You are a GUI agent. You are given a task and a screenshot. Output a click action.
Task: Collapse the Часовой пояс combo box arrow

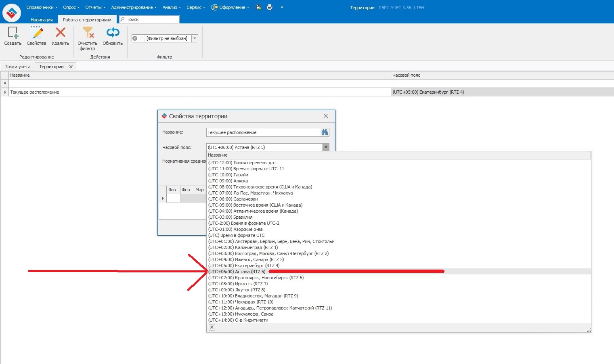pyautogui.click(x=326, y=147)
